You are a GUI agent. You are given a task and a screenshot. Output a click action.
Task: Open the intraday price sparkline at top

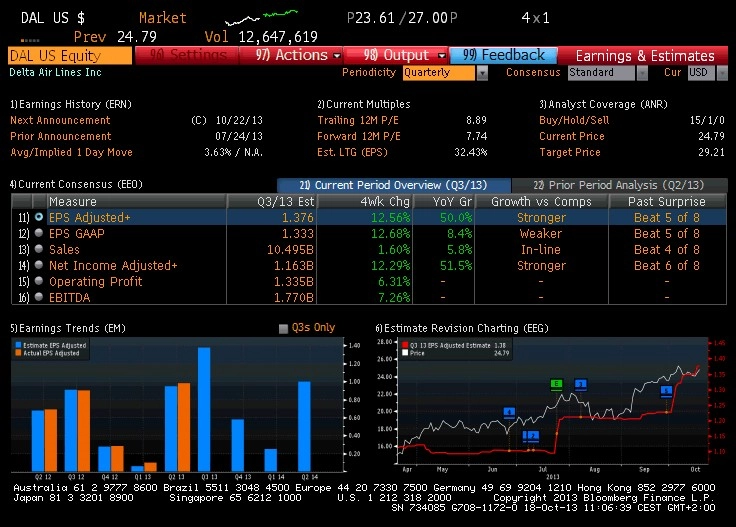(x=261, y=17)
